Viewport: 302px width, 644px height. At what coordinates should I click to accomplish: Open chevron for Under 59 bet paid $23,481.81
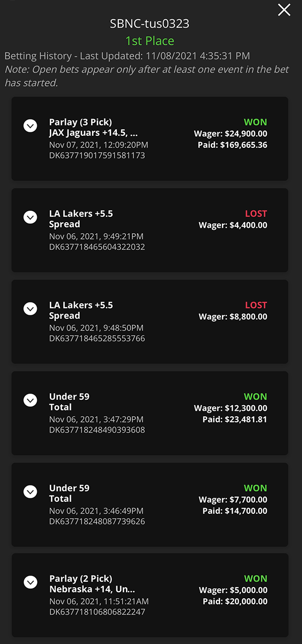pos(30,400)
